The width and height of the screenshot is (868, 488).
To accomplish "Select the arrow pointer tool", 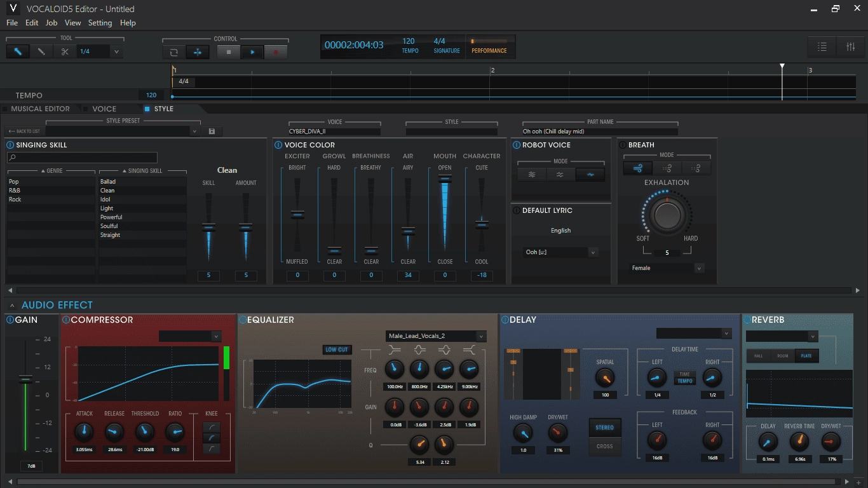I will 18,51.
